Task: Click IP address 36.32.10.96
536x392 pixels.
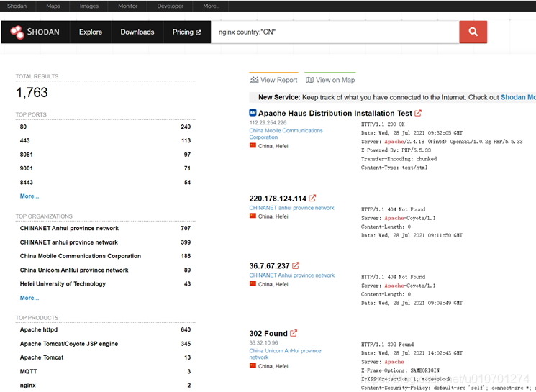Action: [x=263, y=343]
